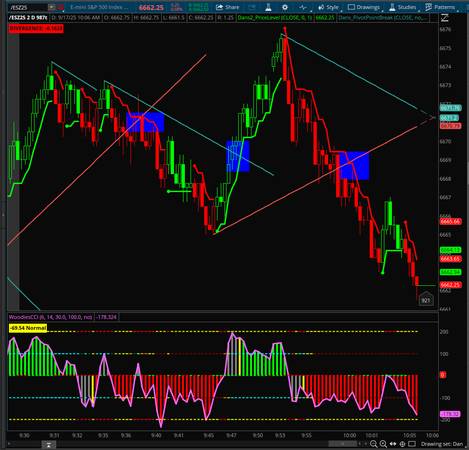Screen dimensions: 469x450
Task: Click the /ESZ25 2 D 987t chart label
Action: tap(28, 17)
